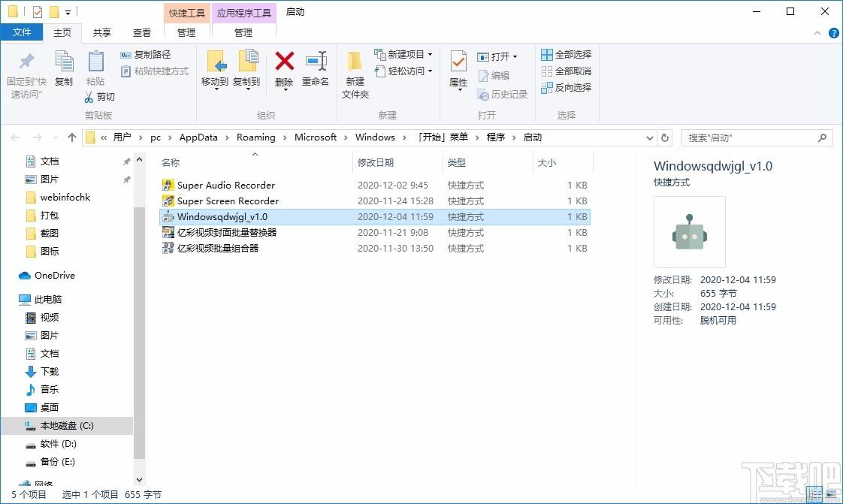Switch to the View (查看) tab
Screen dimensions: 843x504
click(x=142, y=33)
